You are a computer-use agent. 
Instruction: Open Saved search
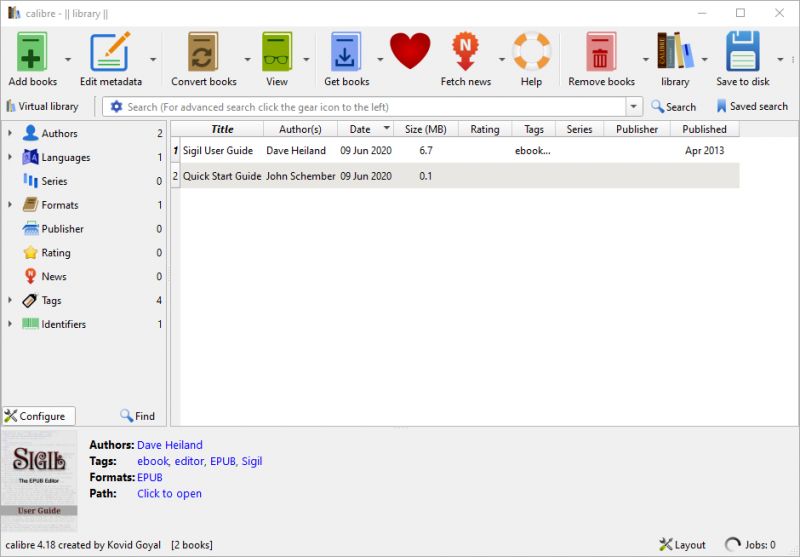click(752, 107)
